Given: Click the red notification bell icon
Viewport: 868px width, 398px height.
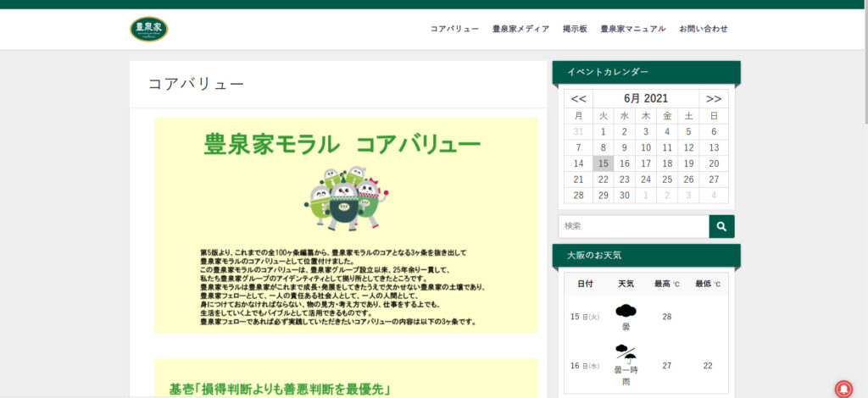Looking at the screenshot, I should click(x=843, y=389).
